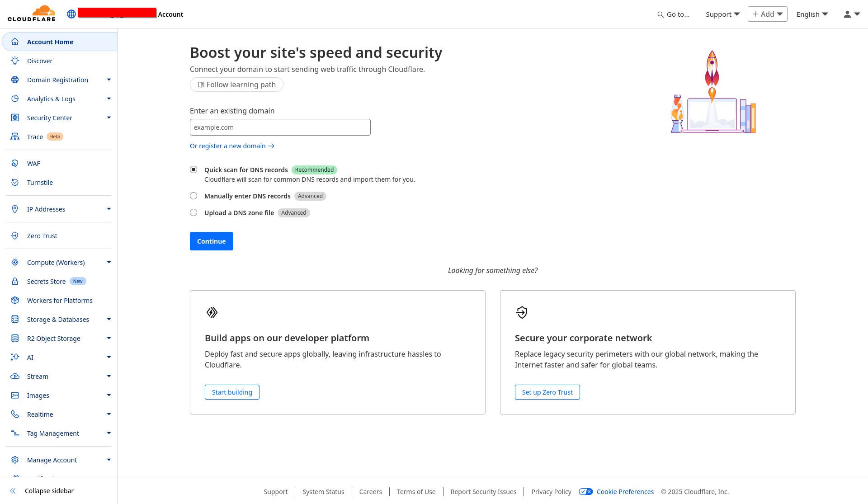Open Turnstile from the sidebar
The image size is (868, 504).
pyautogui.click(x=40, y=183)
